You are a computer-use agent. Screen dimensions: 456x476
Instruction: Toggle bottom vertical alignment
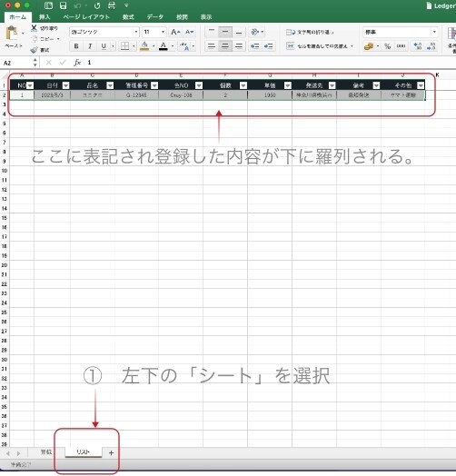(x=239, y=32)
